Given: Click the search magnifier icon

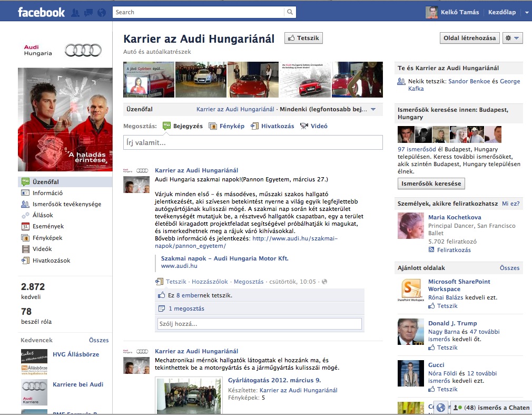Looking at the screenshot, I should 290,12.
